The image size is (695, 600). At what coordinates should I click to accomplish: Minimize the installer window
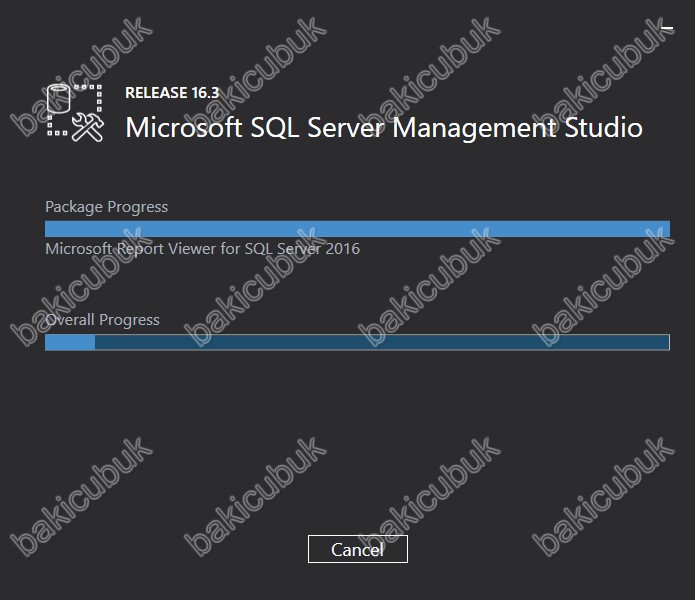click(x=667, y=28)
